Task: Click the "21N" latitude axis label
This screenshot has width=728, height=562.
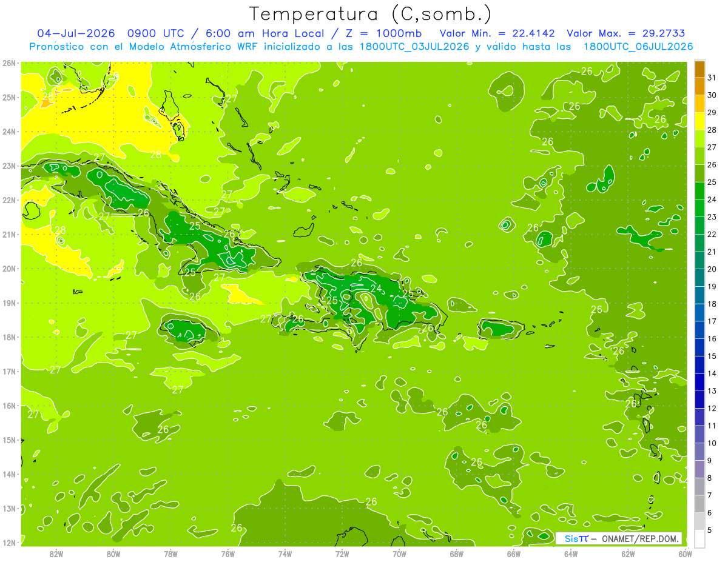Action: coord(8,234)
